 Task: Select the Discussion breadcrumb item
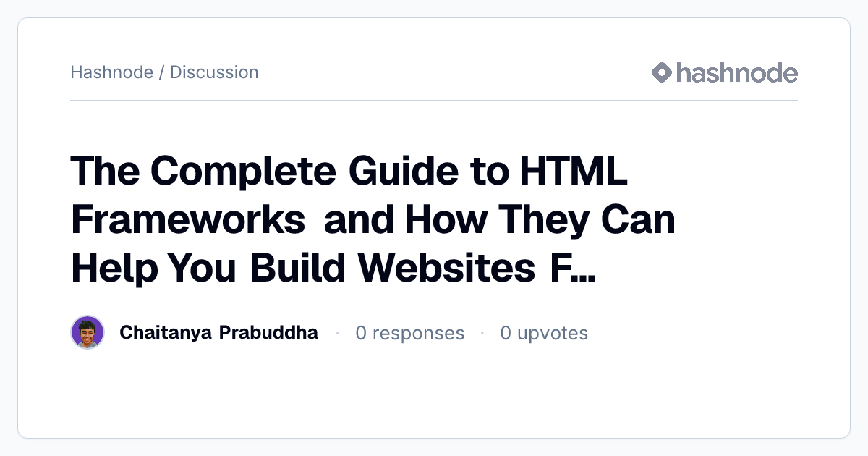214,72
